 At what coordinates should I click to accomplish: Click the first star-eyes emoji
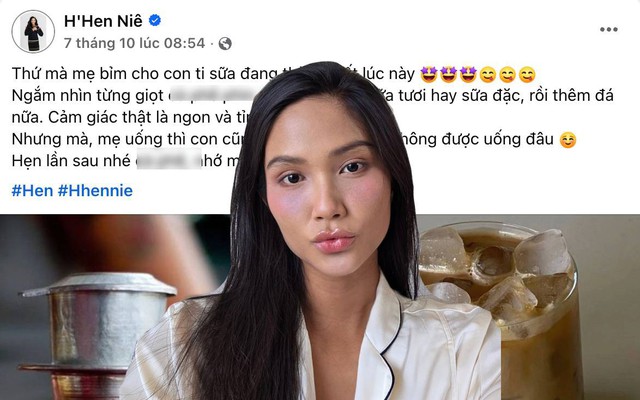429,74
